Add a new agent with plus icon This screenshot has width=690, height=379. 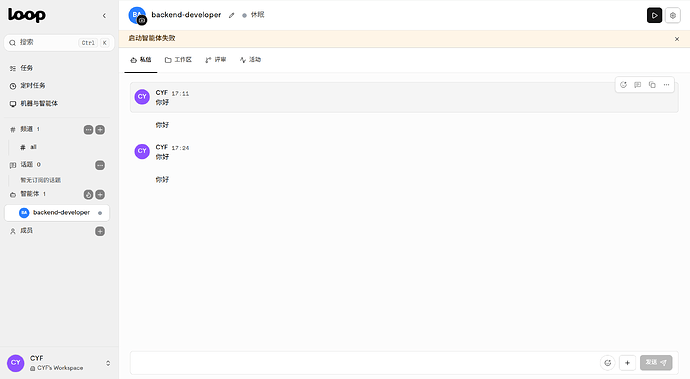tap(100, 195)
